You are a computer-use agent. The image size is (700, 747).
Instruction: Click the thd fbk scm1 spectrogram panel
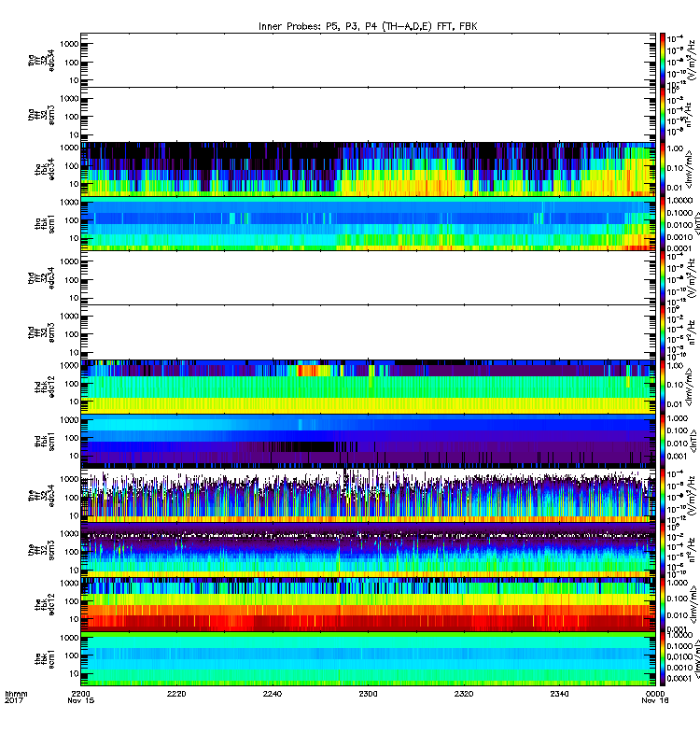(x=368, y=441)
